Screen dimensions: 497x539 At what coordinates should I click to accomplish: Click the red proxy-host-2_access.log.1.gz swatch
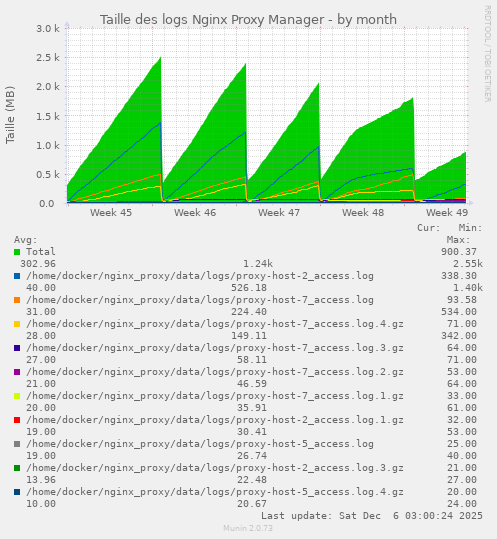(17, 420)
